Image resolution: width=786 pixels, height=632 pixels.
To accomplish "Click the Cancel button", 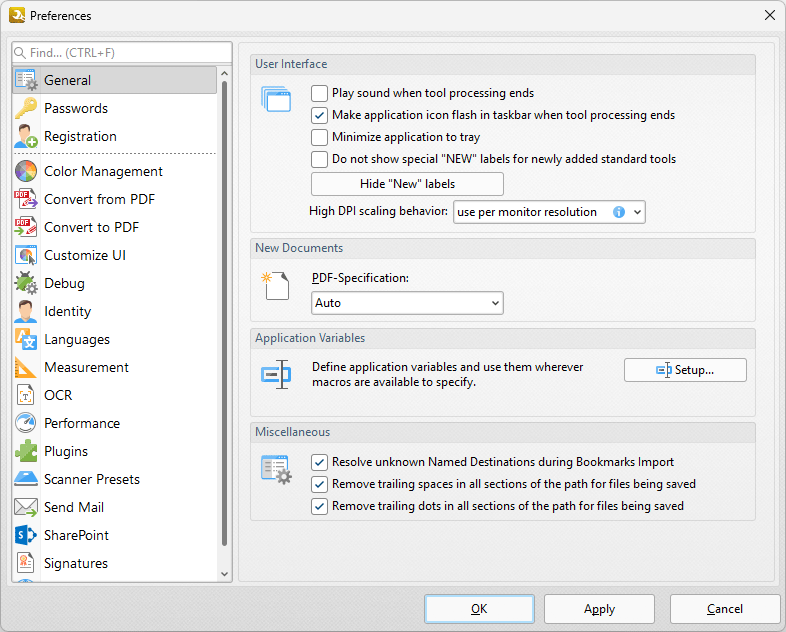I will coord(725,609).
